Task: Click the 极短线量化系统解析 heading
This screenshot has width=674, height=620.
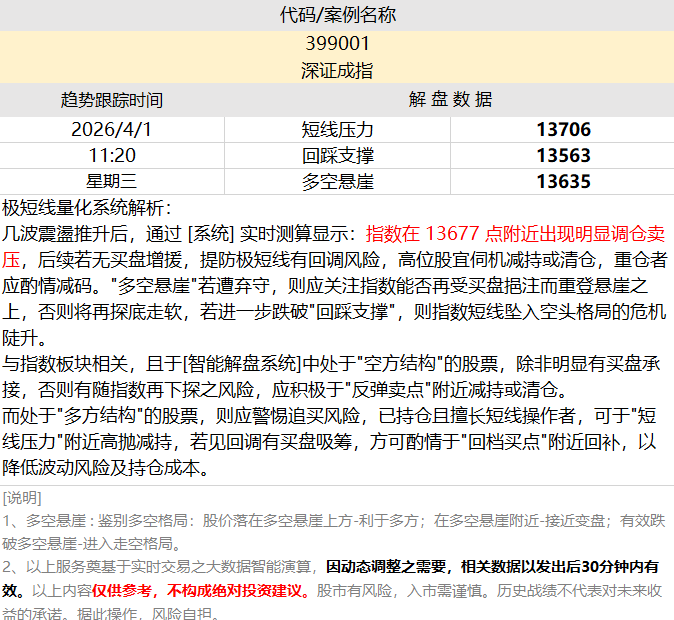Action: click(x=87, y=208)
